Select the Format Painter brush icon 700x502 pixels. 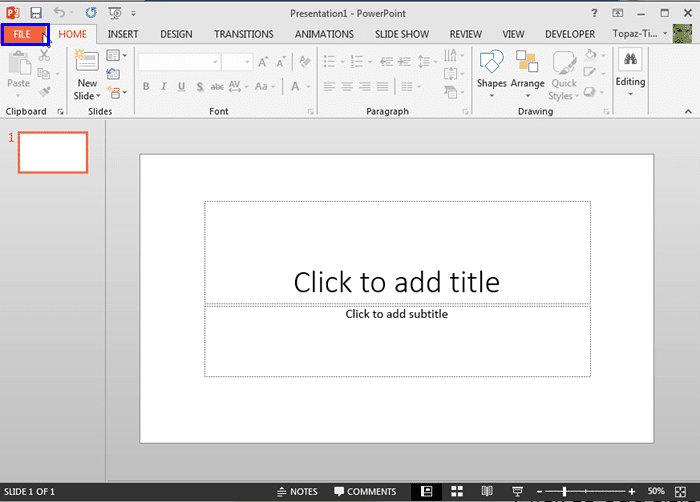click(x=44, y=92)
